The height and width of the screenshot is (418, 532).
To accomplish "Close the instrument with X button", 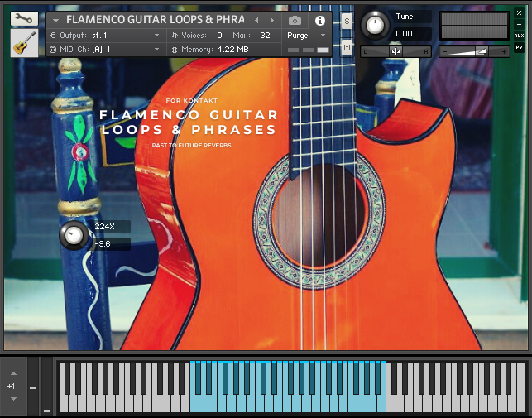I will click(x=519, y=13).
